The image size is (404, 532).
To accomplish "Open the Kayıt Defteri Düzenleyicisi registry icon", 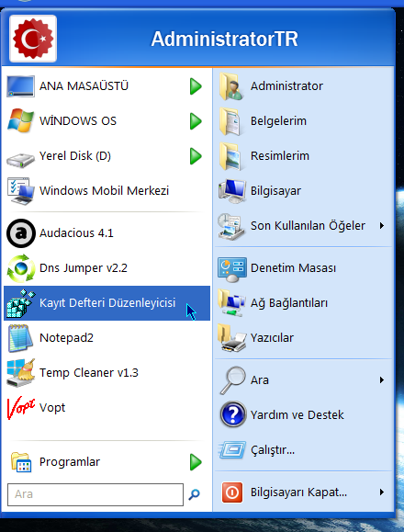I will [21, 303].
